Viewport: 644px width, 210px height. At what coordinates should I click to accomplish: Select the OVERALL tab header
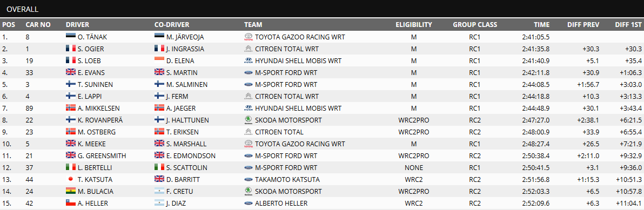[23, 9]
